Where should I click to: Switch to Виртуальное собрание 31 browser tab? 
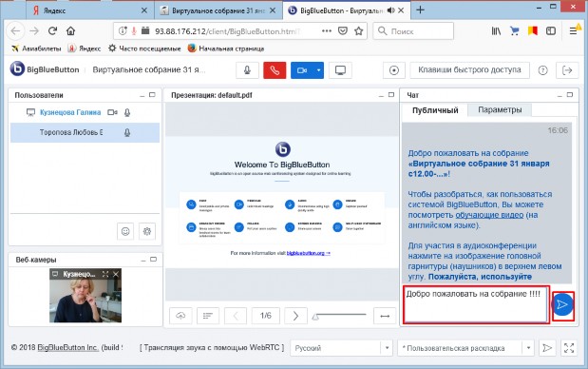click(x=218, y=10)
